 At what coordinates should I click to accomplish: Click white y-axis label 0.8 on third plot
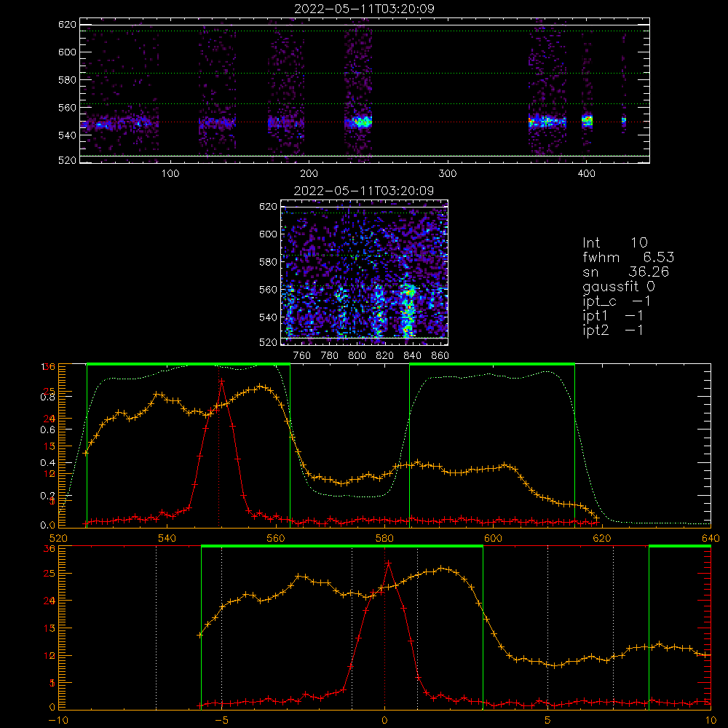[48, 397]
